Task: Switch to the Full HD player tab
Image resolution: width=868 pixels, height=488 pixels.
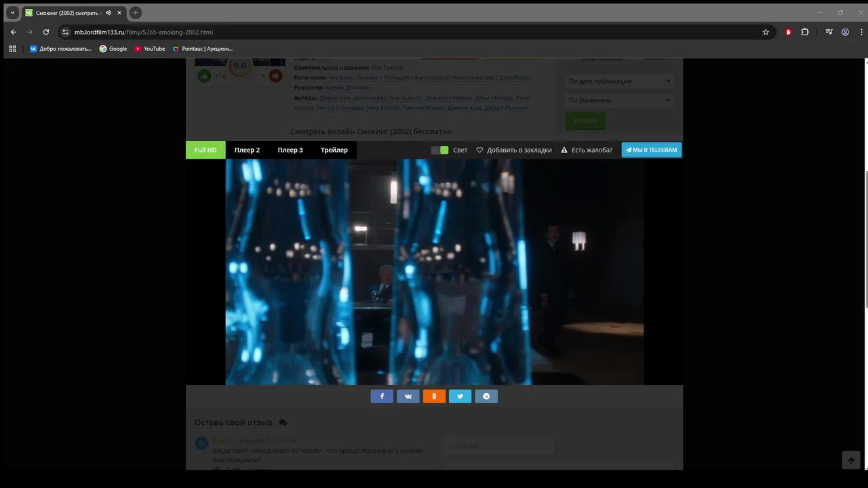Action: pyautogui.click(x=205, y=150)
